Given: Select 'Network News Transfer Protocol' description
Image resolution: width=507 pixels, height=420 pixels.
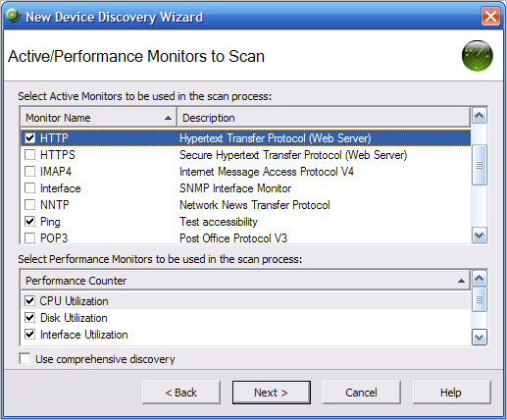Looking at the screenshot, I should [255, 205].
